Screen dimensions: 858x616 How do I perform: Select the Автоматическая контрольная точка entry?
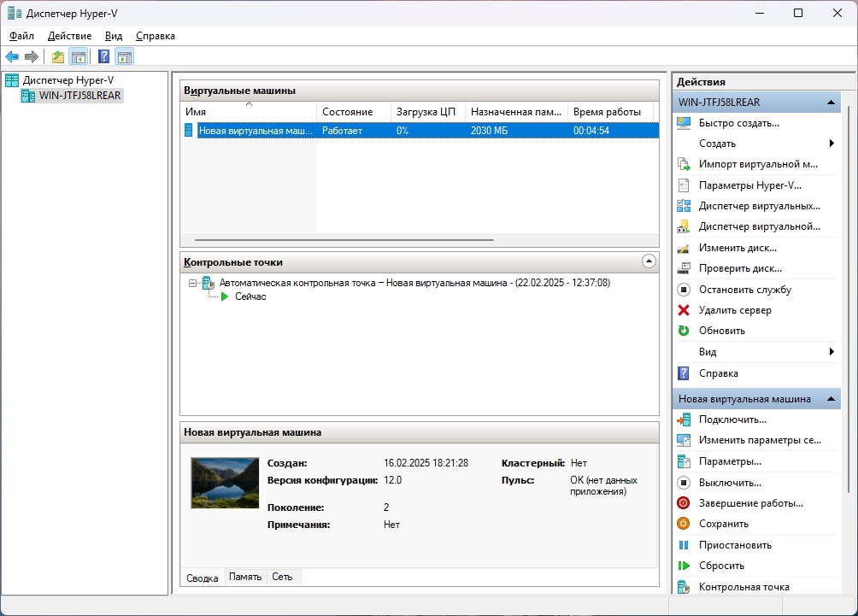coord(414,283)
